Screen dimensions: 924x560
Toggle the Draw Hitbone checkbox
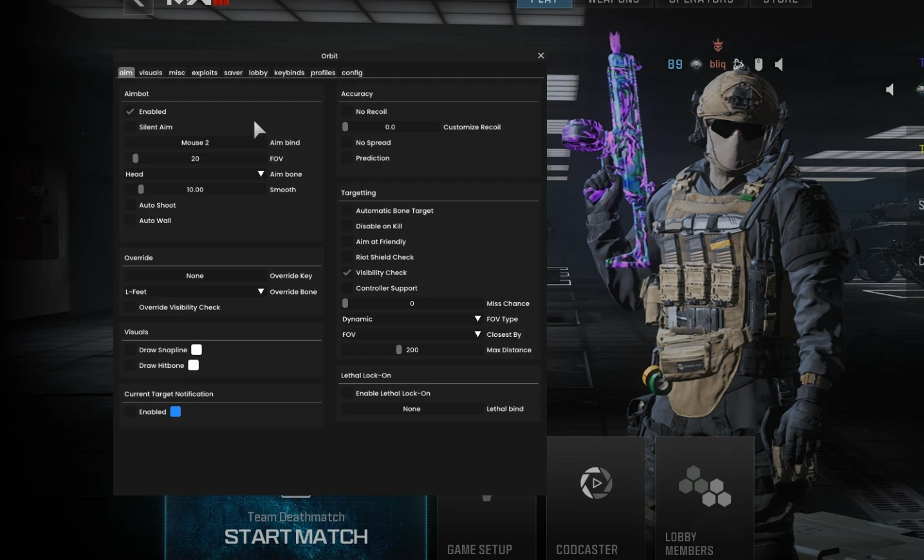131,365
